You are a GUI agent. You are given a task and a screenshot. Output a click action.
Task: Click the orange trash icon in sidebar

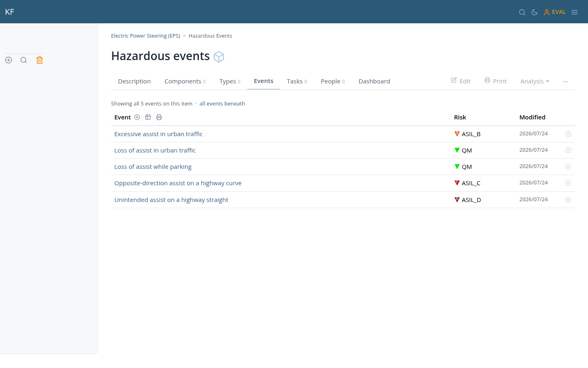[x=40, y=60]
